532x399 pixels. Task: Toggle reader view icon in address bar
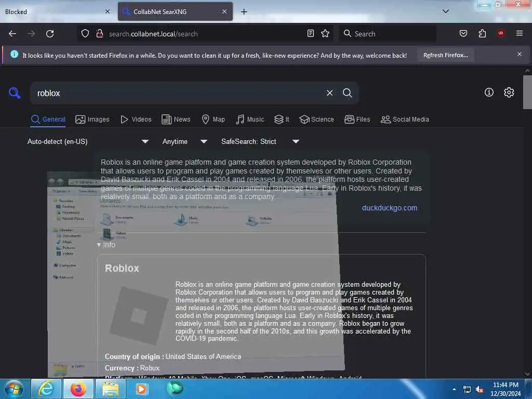click(x=311, y=33)
